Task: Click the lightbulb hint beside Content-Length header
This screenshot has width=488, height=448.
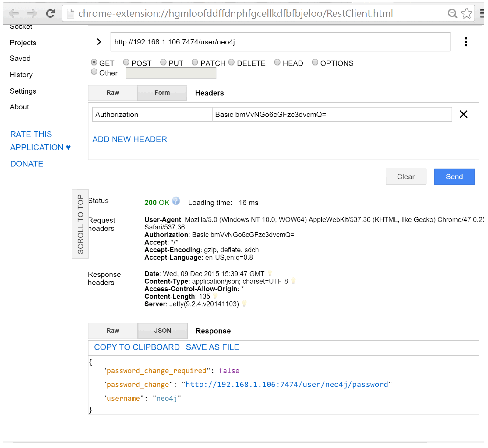Action: pyautogui.click(x=215, y=296)
